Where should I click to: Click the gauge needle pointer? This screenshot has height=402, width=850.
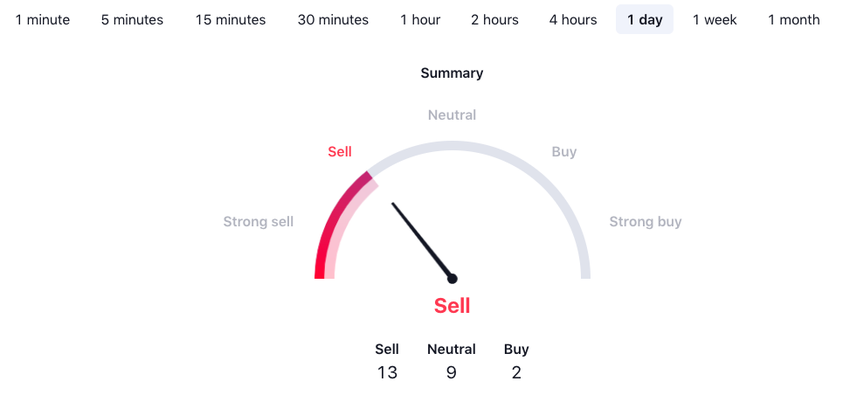point(422,241)
